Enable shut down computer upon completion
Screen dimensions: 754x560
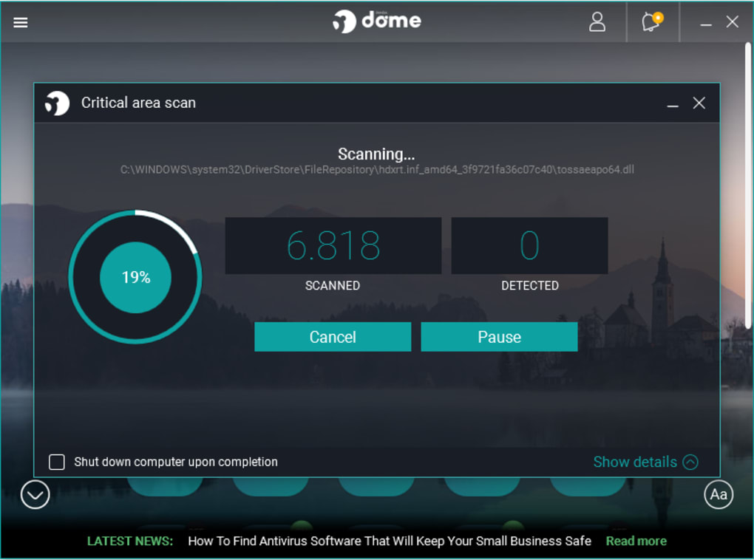tap(57, 462)
